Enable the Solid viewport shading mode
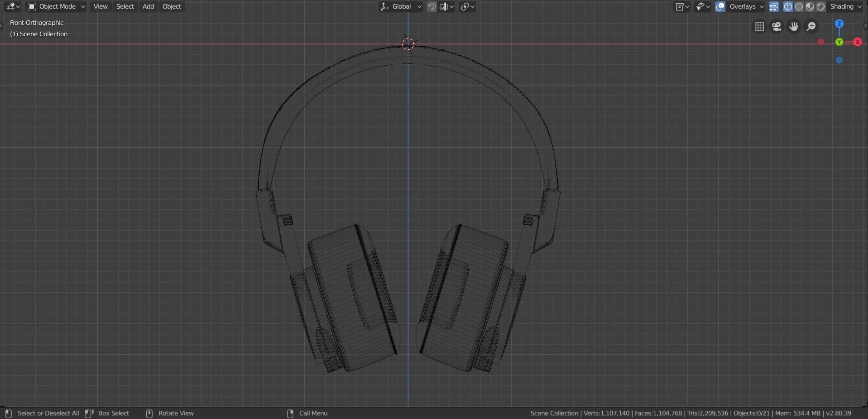 point(799,6)
